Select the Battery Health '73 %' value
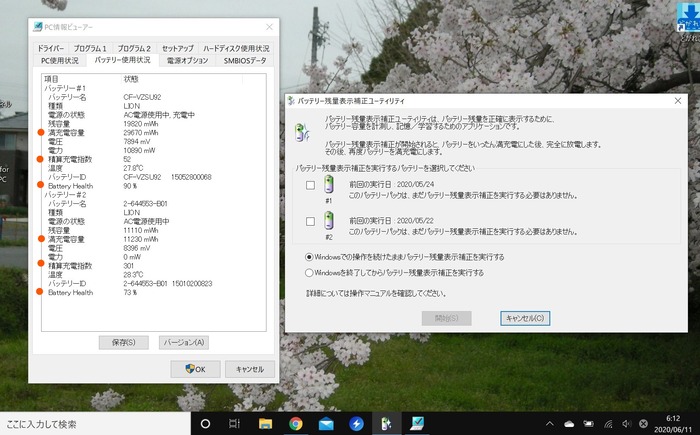 point(130,293)
